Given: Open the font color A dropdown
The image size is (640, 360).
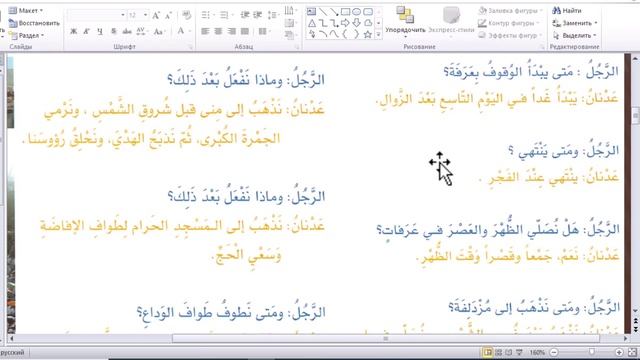Looking at the screenshot, I should tap(183, 31).
